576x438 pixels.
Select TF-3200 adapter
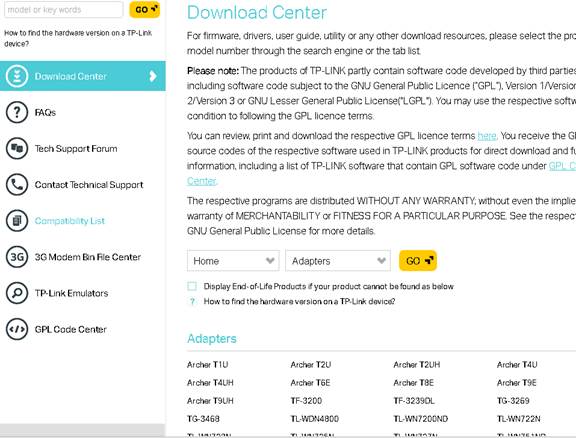point(306,401)
